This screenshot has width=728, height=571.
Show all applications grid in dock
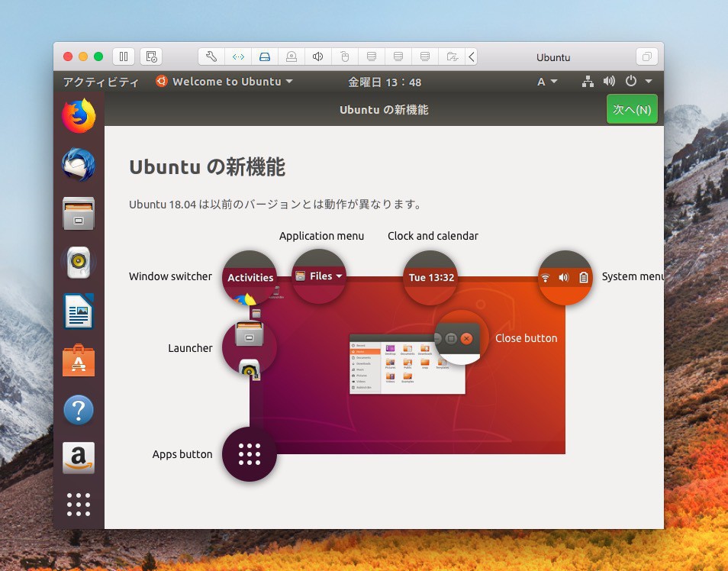pyautogui.click(x=79, y=505)
